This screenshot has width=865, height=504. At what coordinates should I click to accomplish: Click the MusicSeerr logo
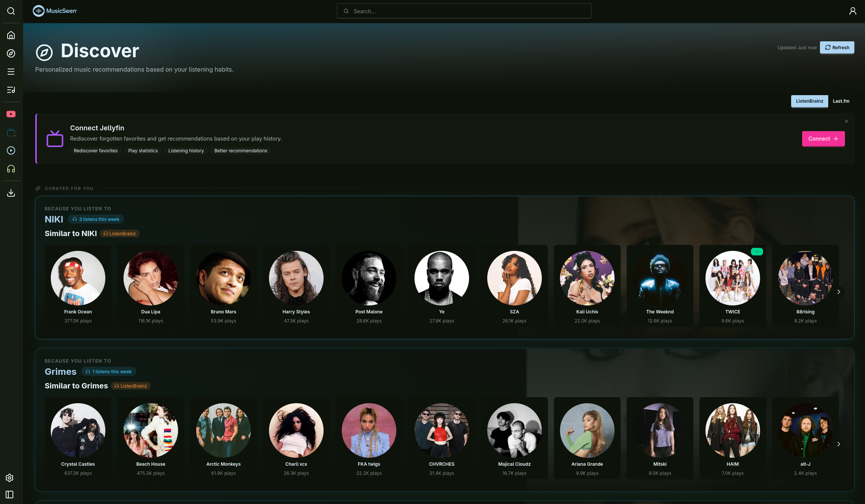tap(55, 11)
